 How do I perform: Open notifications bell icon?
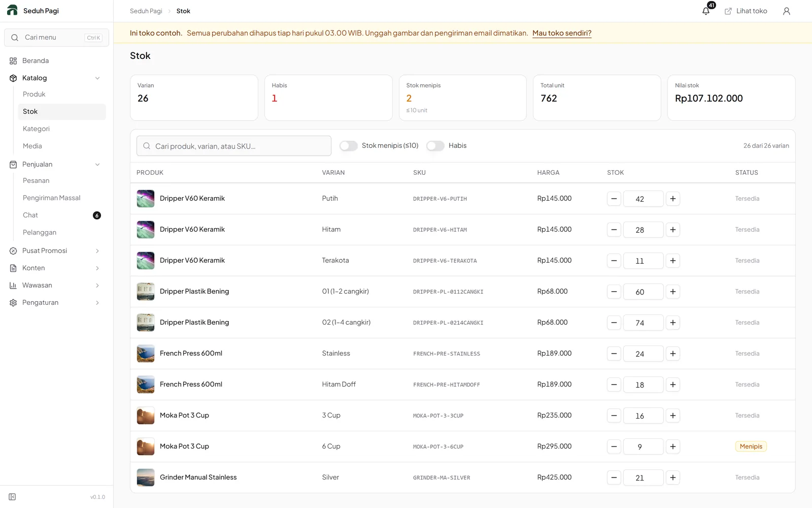click(706, 11)
